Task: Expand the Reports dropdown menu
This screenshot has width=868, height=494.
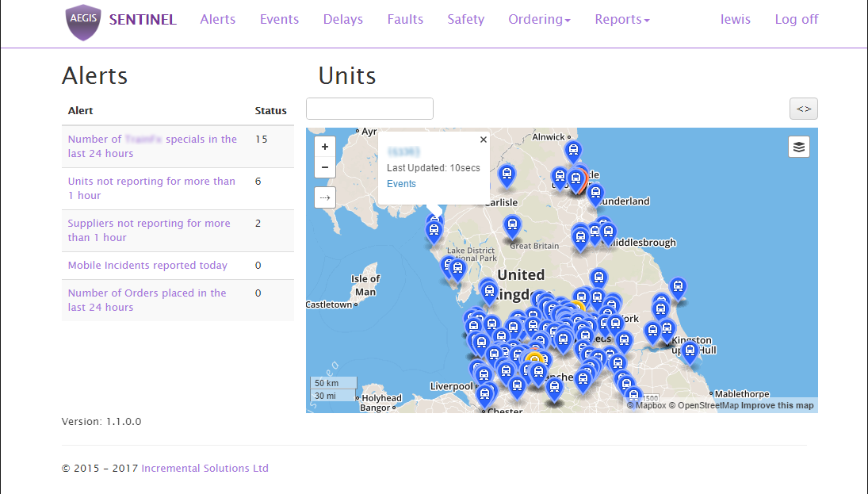Action: (x=622, y=20)
